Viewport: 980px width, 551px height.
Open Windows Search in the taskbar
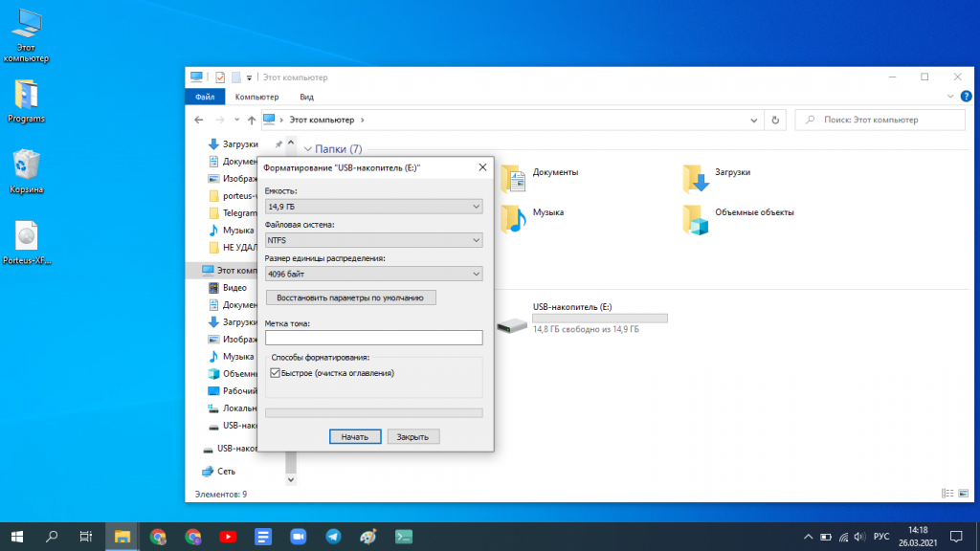50,536
